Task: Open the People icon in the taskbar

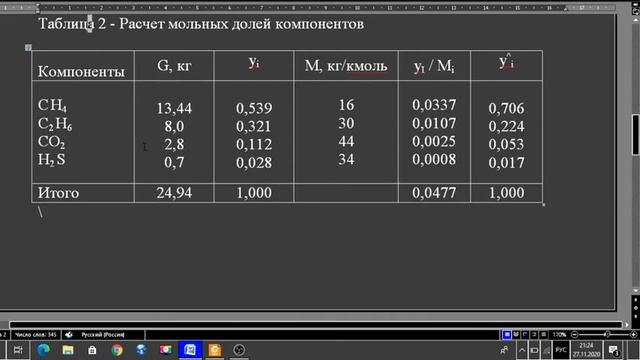Action: (504, 350)
